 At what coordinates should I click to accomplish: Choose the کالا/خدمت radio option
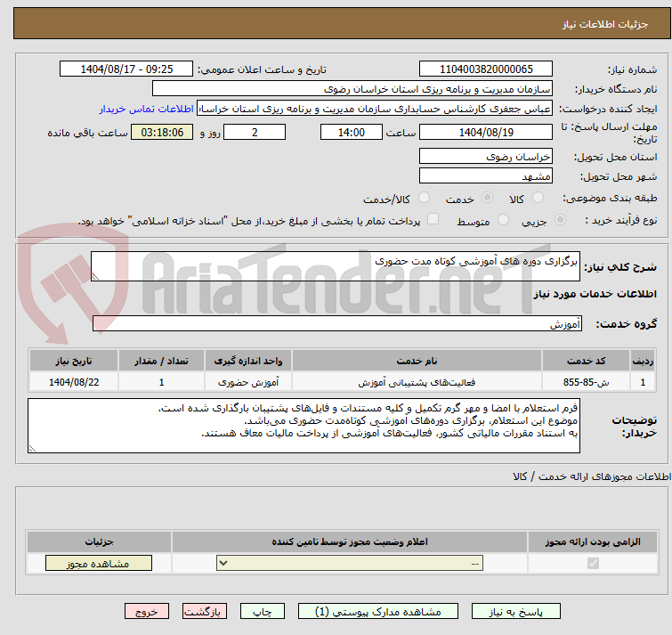tap(424, 198)
